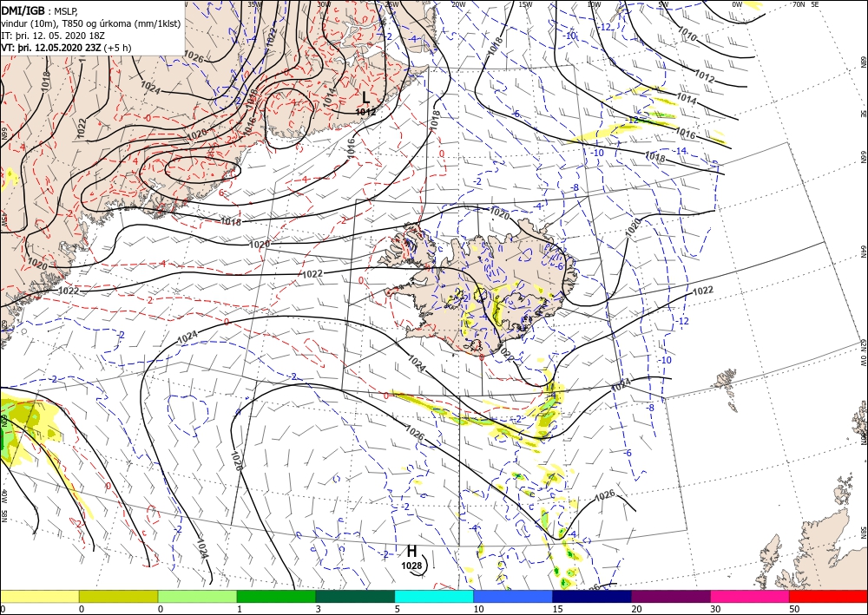Click the "1012" value below the L
Image resolution: width=868 pixels, height=615 pixels.
click(366, 112)
